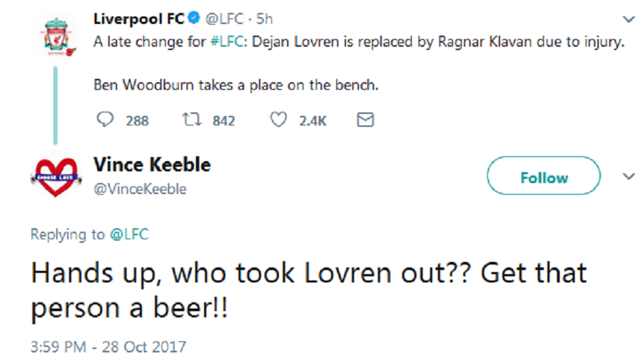Expand the chevron next to Follow button

(628, 177)
